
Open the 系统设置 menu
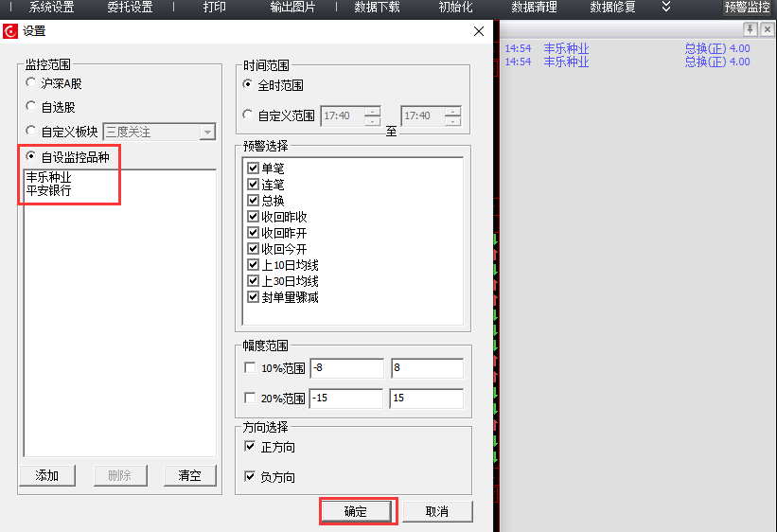51,7
